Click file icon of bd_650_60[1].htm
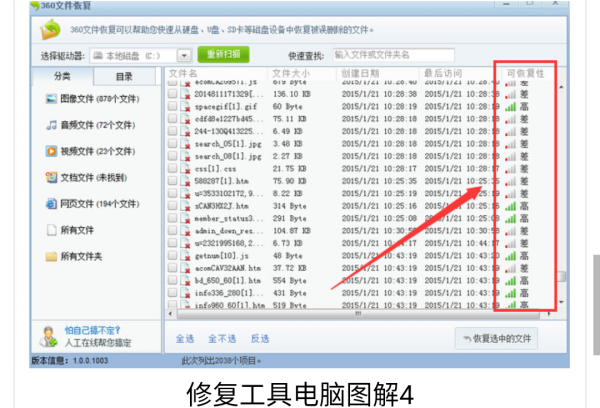The image size is (600, 408). [186, 281]
